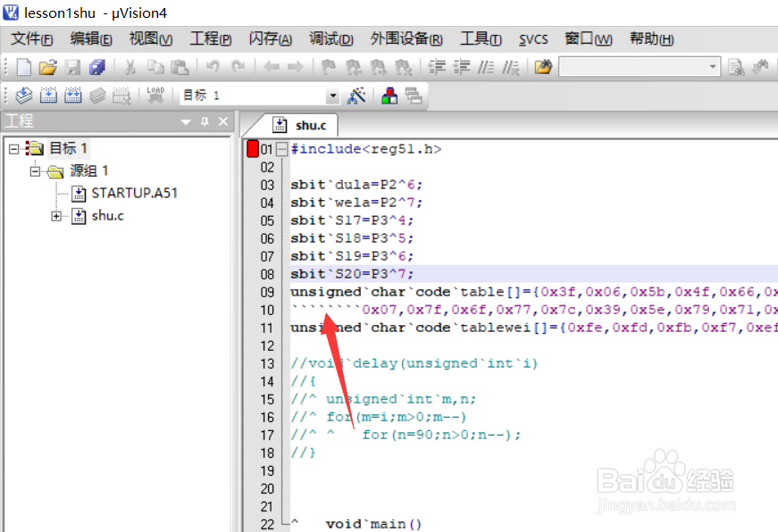Image resolution: width=778 pixels, height=532 pixels.
Task: Click the Undo arrow icon
Action: tap(213, 66)
